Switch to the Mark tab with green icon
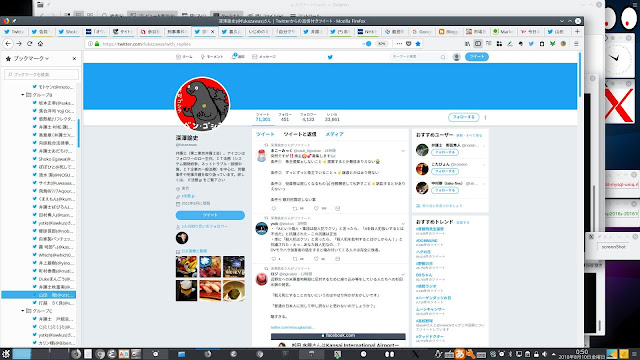This screenshot has width=640, height=360. pos(503,31)
